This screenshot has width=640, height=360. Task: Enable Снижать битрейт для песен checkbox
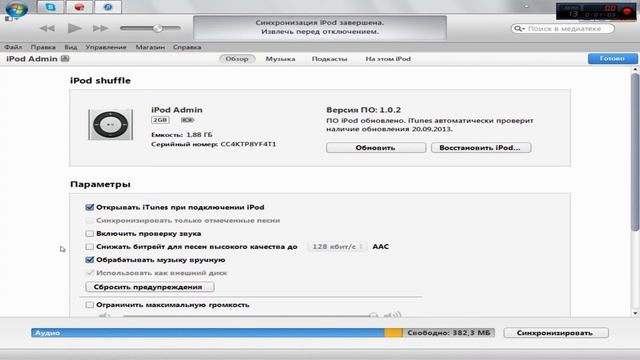point(90,247)
